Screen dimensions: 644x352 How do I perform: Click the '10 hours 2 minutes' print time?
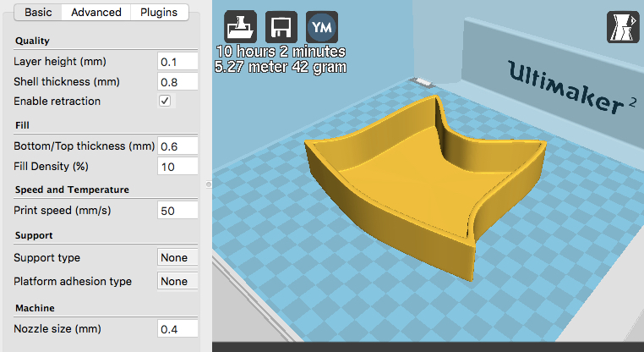pyautogui.click(x=281, y=52)
